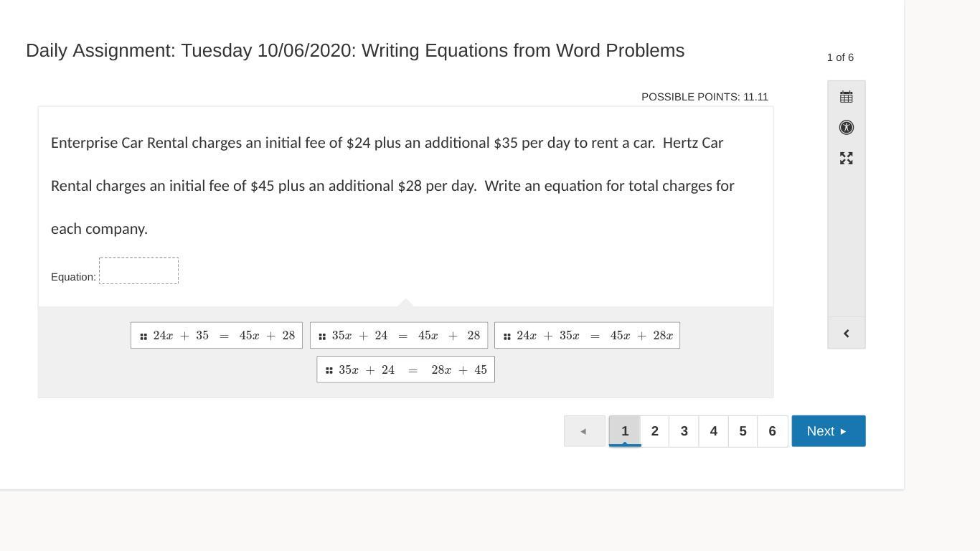Toggle fullscreen expand icon
The width and height of the screenshot is (980, 551).
(847, 159)
